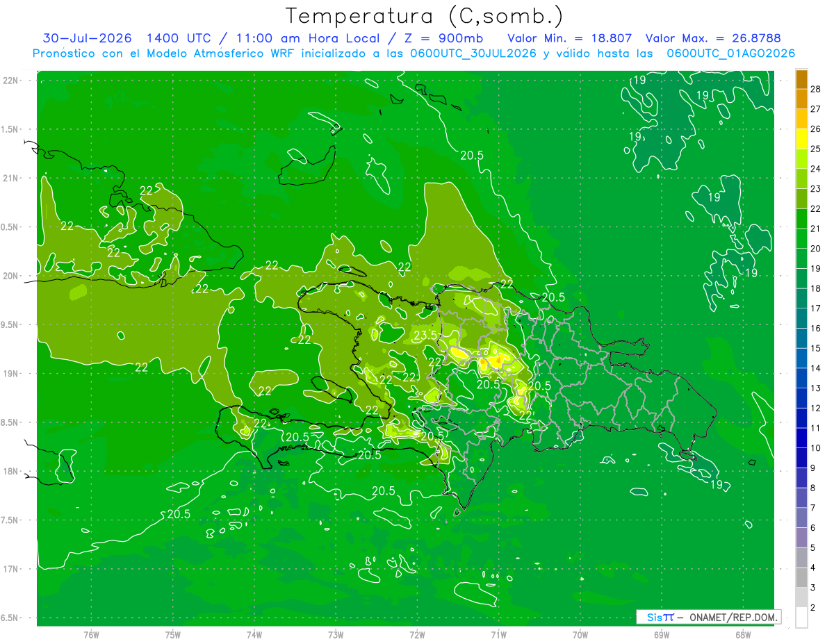Click the purple 5 degree legend swatch

[x=801, y=538]
